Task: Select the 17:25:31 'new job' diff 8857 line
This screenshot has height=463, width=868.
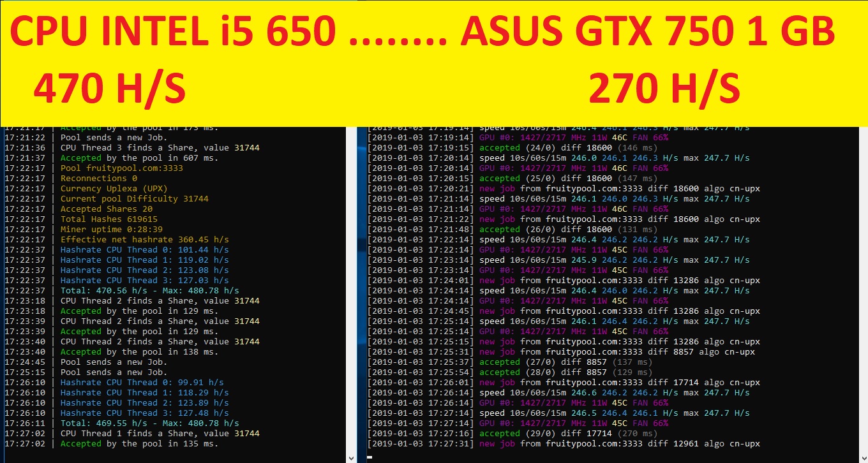Action: coord(561,352)
